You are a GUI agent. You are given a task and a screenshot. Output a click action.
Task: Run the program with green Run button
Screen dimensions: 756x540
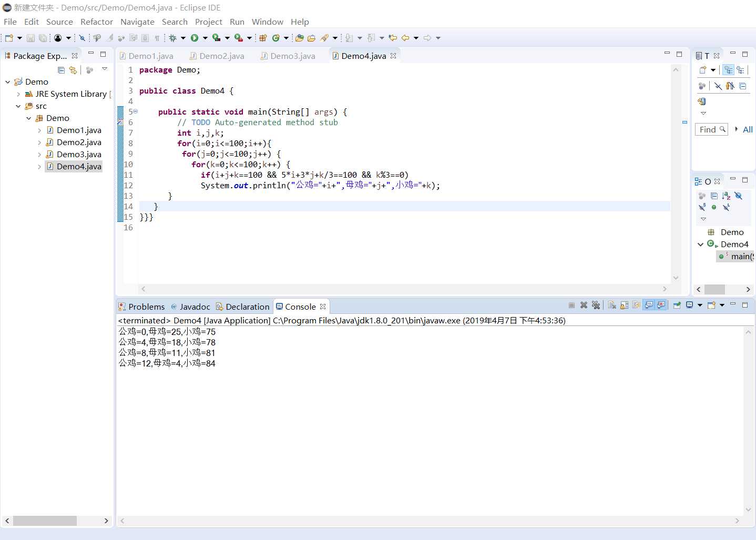point(195,38)
